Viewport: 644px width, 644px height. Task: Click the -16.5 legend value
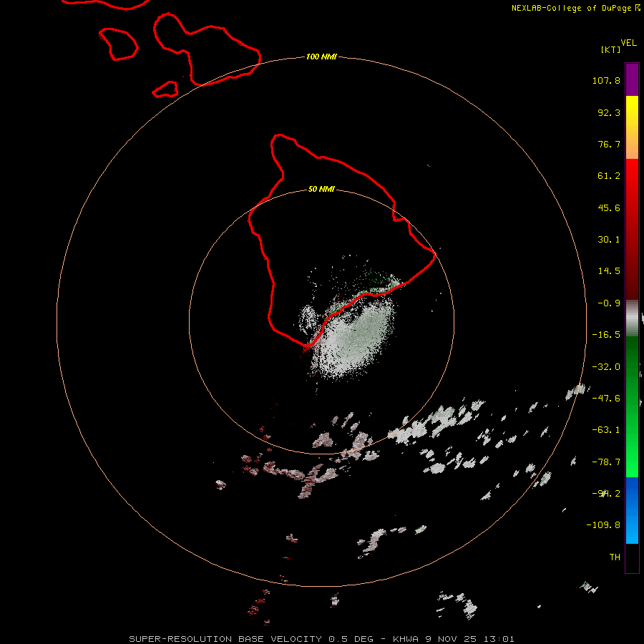pos(606,335)
